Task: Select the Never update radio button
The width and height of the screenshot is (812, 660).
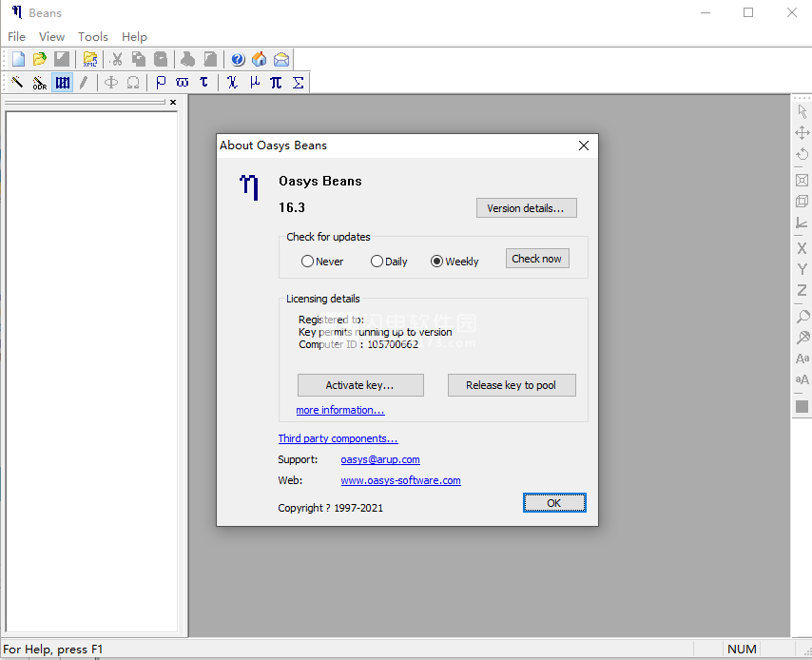Action: 307,262
